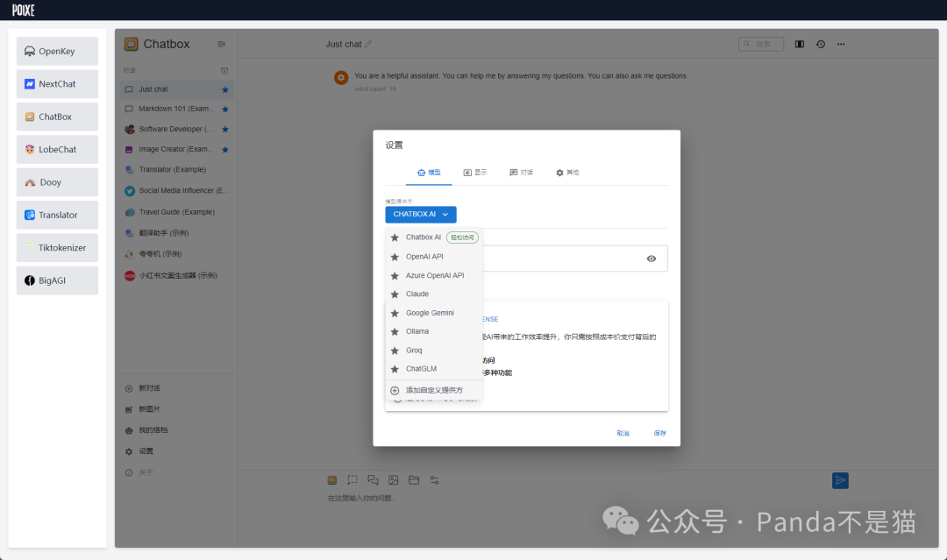Open 关于 about entry
This screenshot has width=947, height=560.
(x=176, y=472)
